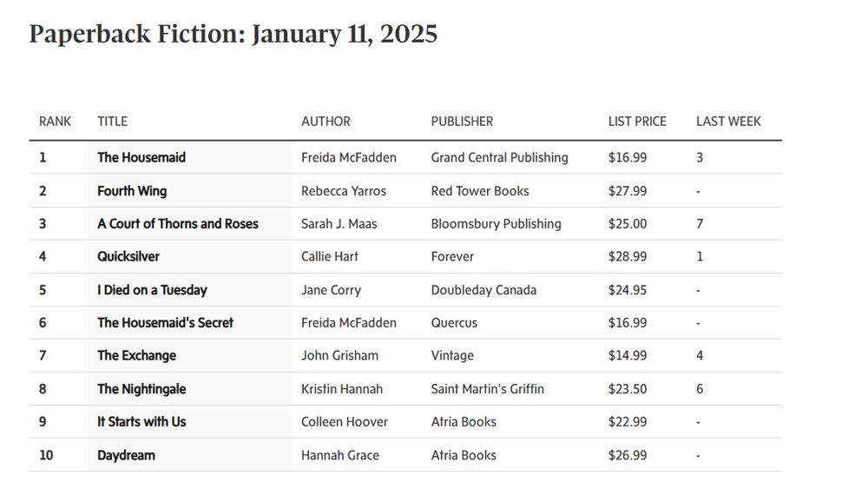The height and width of the screenshot is (502, 868).
Task: Click the $28.99 Quicksilver price
Action: [x=628, y=256]
